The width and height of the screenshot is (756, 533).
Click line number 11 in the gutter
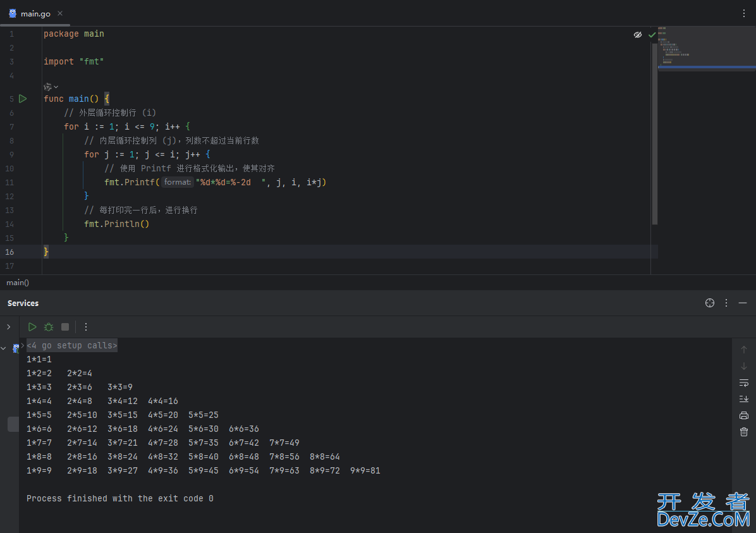(9, 182)
